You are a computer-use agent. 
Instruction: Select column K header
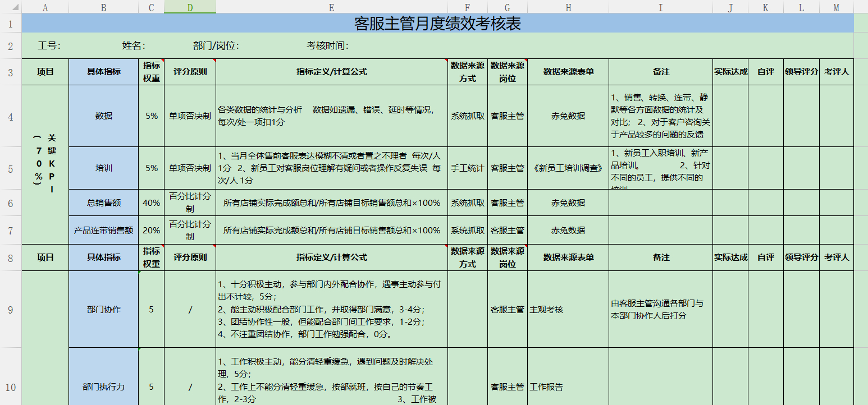(x=766, y=7)
